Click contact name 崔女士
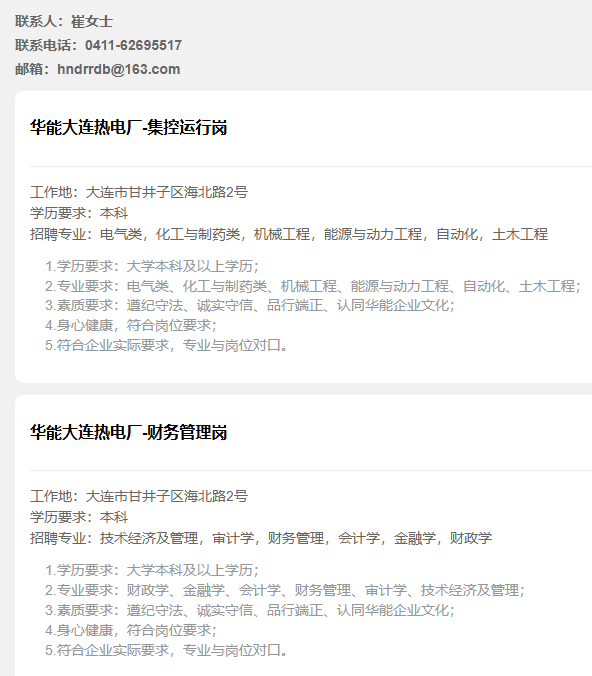592x676 pixels. point(92,22)
